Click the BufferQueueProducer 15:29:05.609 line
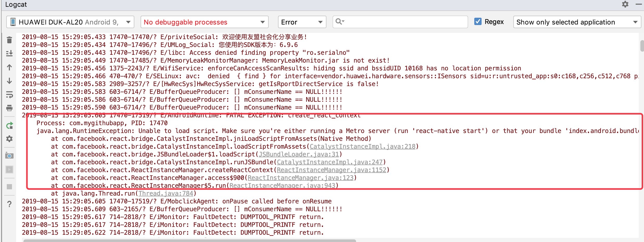The image size is (644, 242). pos(182,209)
